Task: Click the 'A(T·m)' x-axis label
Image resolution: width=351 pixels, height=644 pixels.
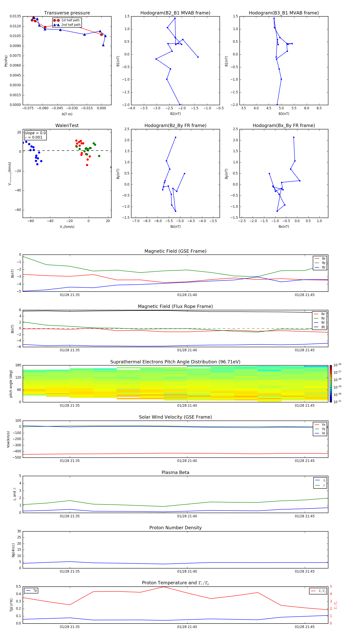Action: click(x=67, y=114)
